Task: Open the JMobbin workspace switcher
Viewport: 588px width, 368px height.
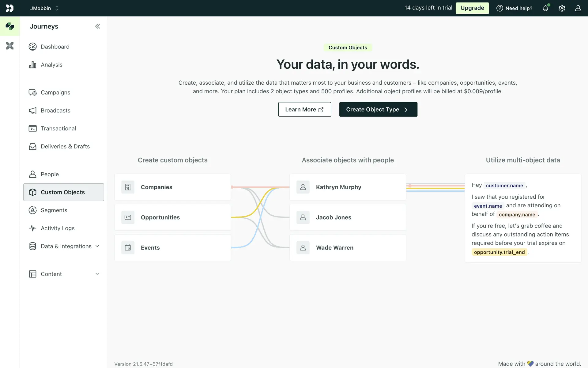Action: (44, 8)
